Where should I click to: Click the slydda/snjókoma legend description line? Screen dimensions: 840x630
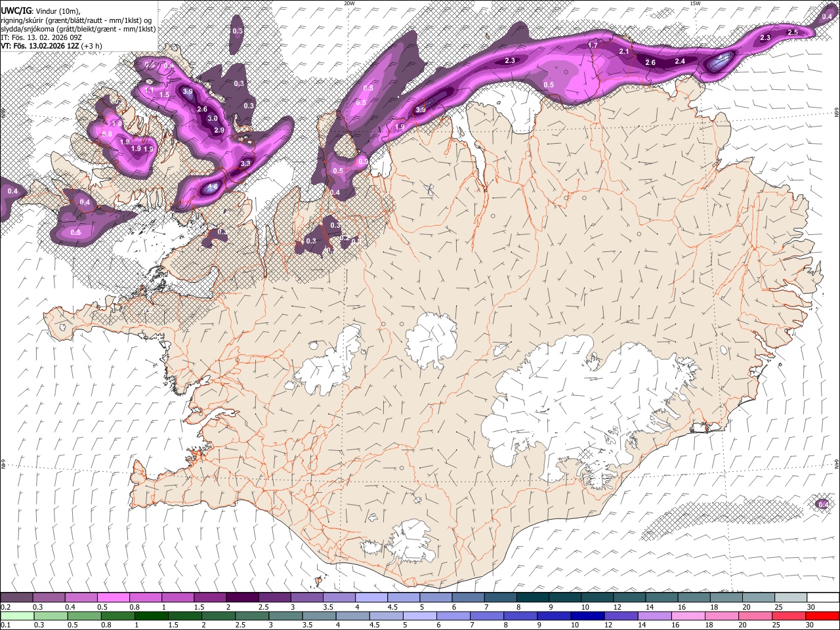[x=78, y=30]
